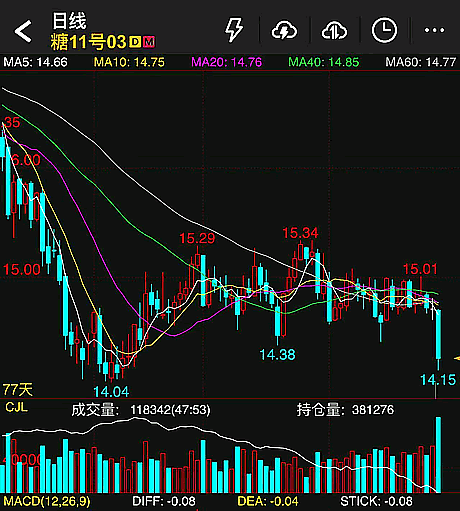Tap the back arrow icon
The height and width of the screenshot is (511, 460).
[23, 31]
